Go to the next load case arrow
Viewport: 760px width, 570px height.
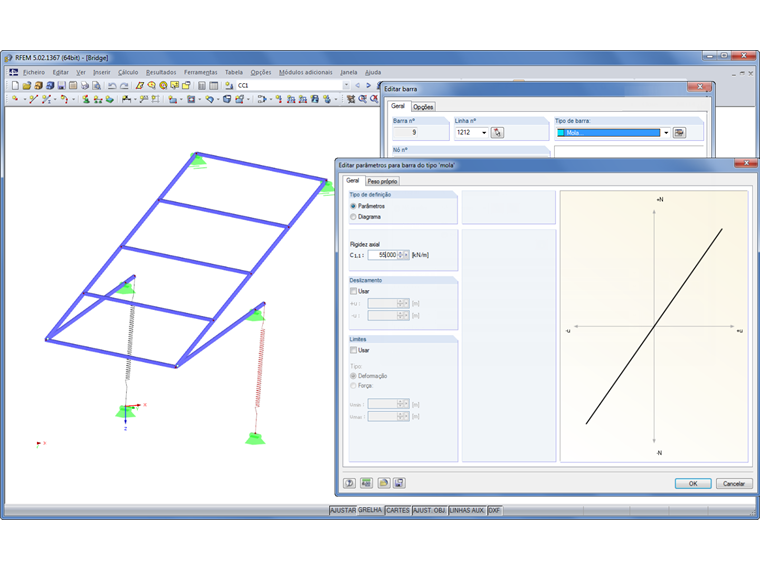[368, 85]
